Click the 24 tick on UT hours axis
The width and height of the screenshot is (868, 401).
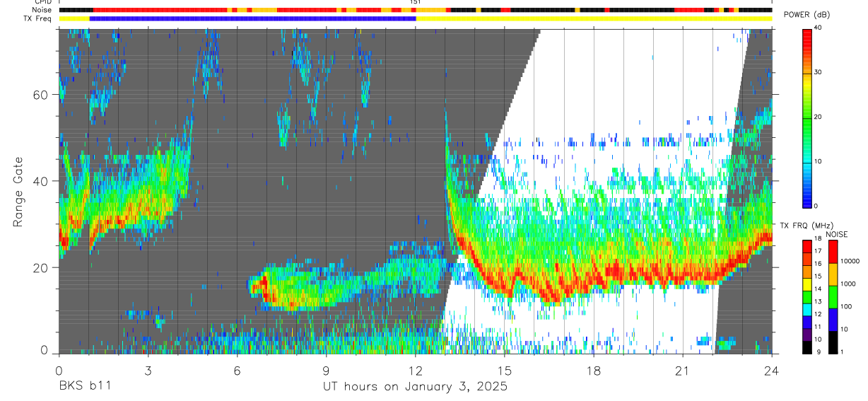772,371
